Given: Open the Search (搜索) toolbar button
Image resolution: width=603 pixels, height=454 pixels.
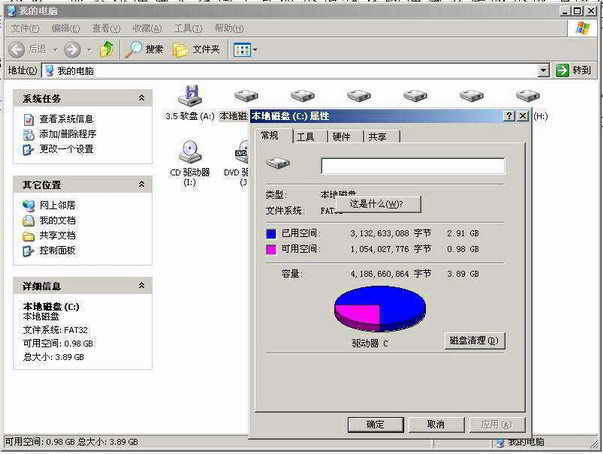Looking at the screenshot, I should coord(145,49).
